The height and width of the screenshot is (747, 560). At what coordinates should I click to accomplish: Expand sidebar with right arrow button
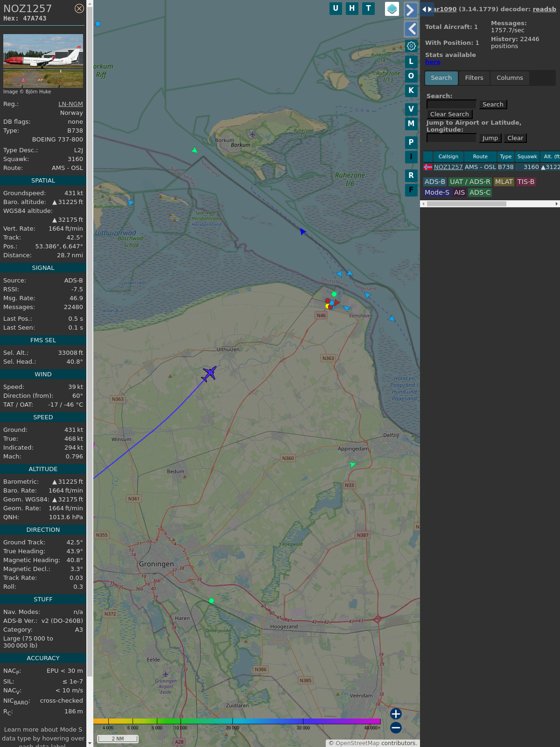click(411, 10)
